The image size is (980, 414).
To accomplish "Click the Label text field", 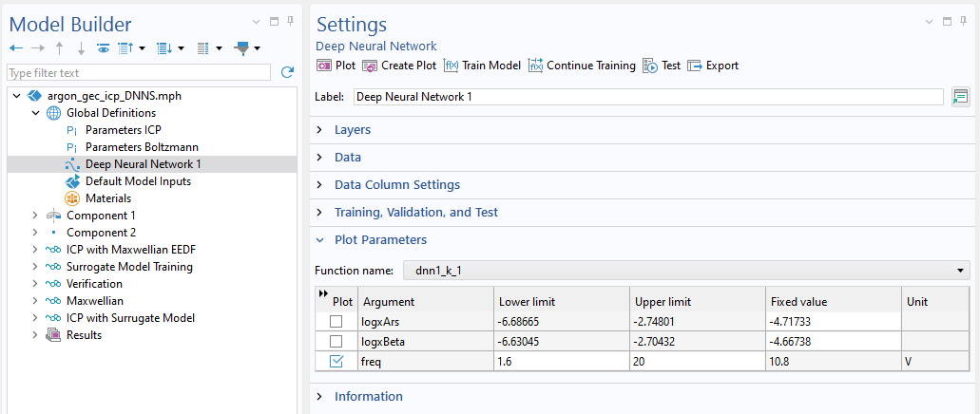I will pyautogui.click(x=646, y=97).
